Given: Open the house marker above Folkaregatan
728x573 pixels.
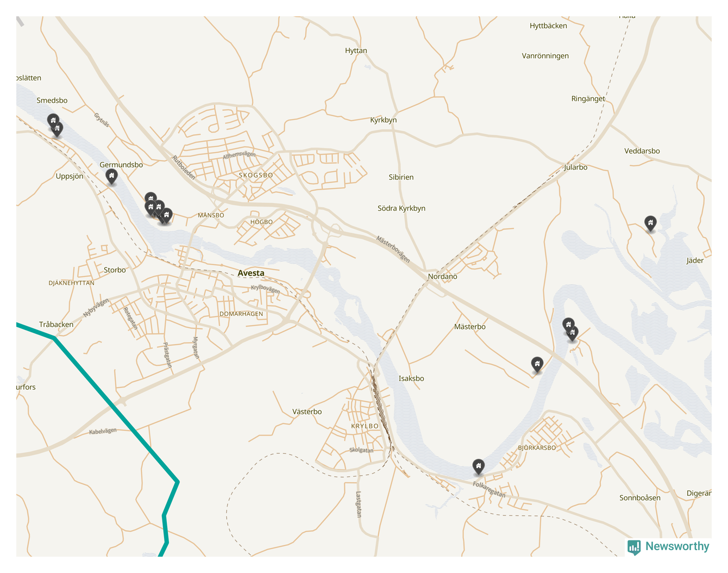Looking at the screenshot, I should click(x=478, y=466).
